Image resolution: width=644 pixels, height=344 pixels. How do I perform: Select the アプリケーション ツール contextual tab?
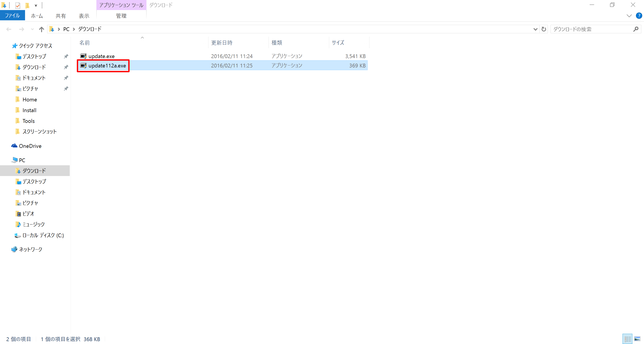(x=121, y=5)
